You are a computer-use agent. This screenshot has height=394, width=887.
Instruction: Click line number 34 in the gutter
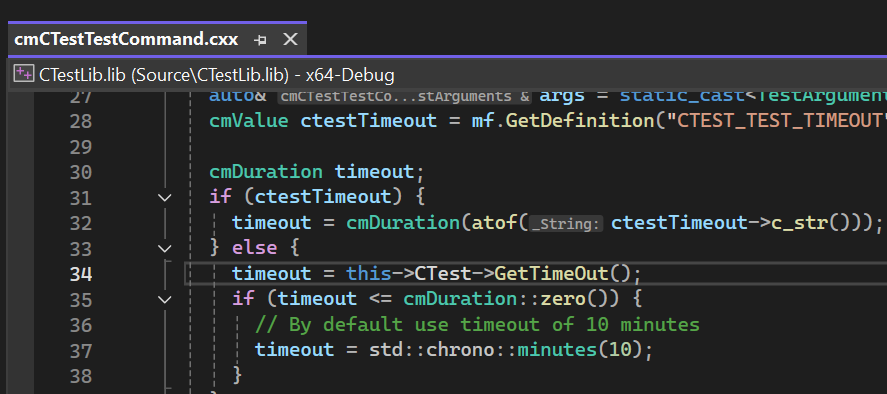click(x=80, y=274)
